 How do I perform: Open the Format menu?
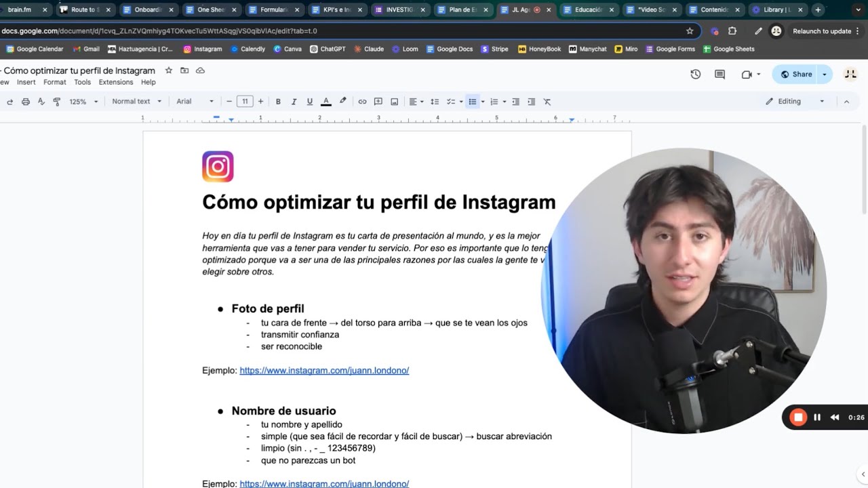[x=55, y=82]
